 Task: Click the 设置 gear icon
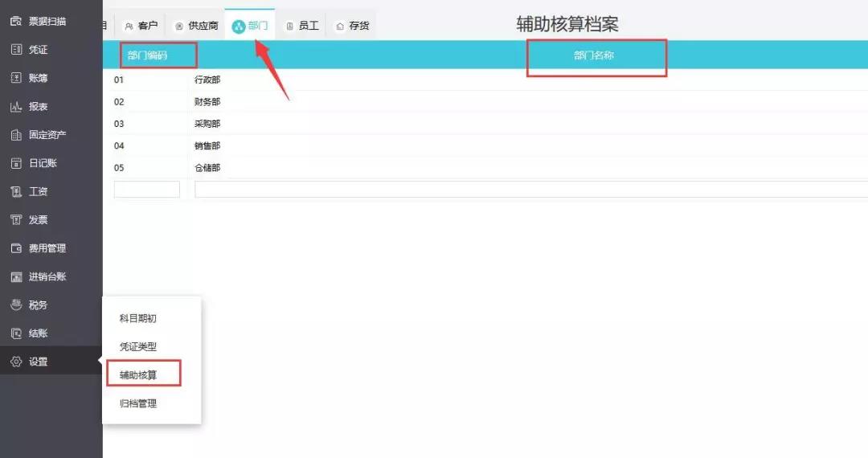[x=16, y=362]
